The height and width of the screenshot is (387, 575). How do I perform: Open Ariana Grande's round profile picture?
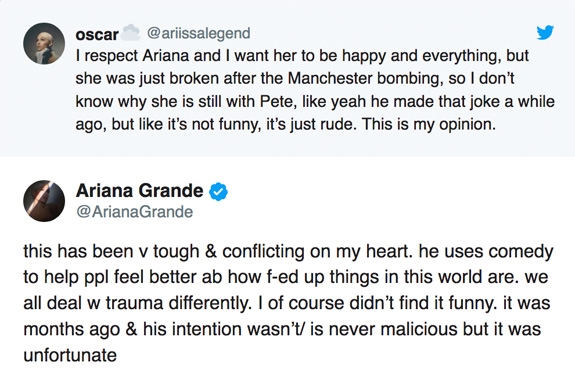point(44,201)
